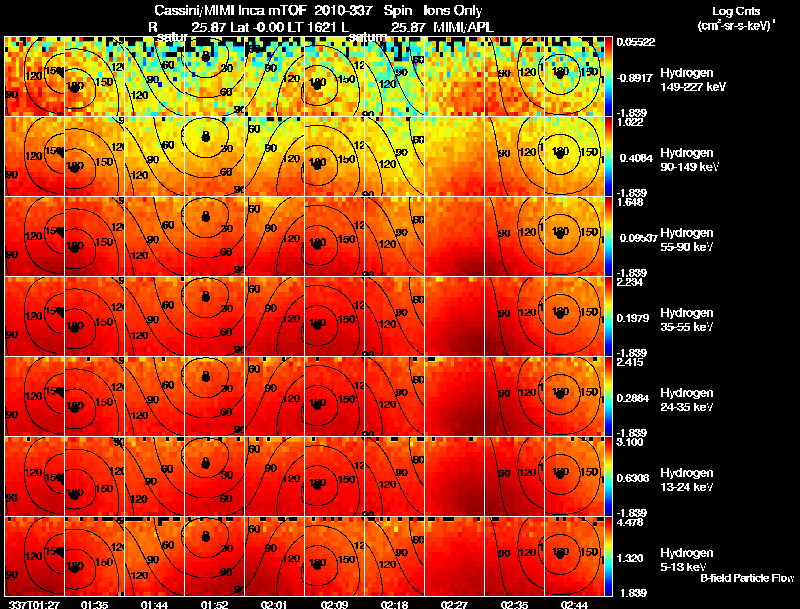The image size is (800, 609).
Task: Click the 02:01 time axis label
Action: pos(274,604)
